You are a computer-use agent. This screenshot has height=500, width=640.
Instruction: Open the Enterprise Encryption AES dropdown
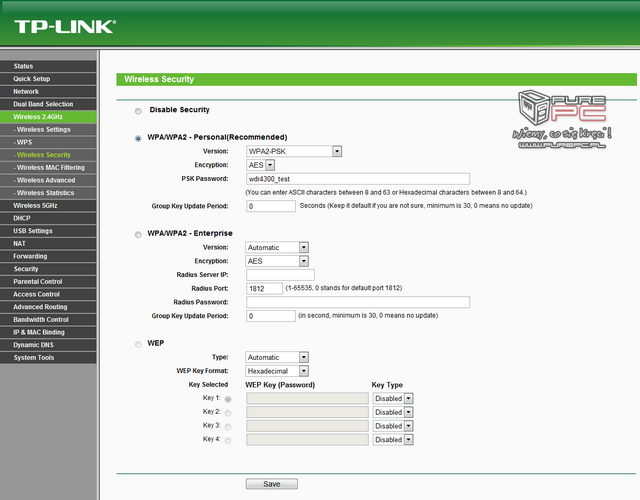[x=277, y=261]
